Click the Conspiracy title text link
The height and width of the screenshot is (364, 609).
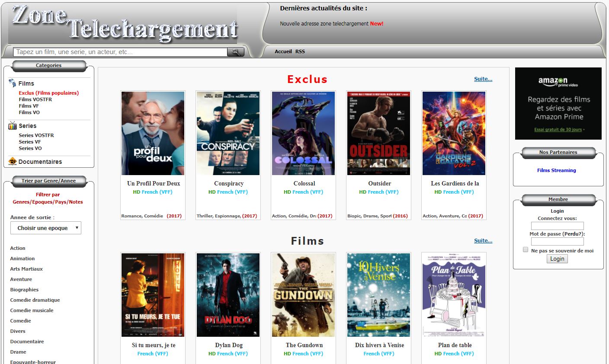pyautogui.click(x=229, y=183)
